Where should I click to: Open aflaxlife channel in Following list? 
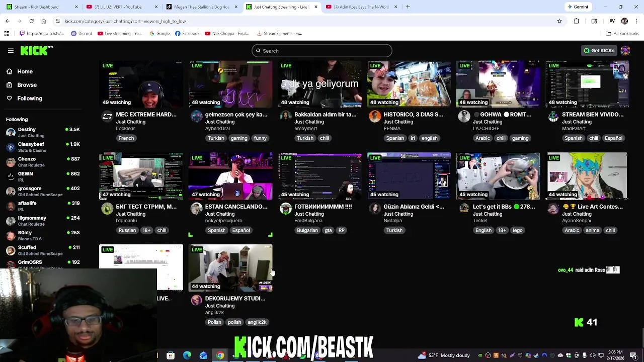click(x=43, y=206)
